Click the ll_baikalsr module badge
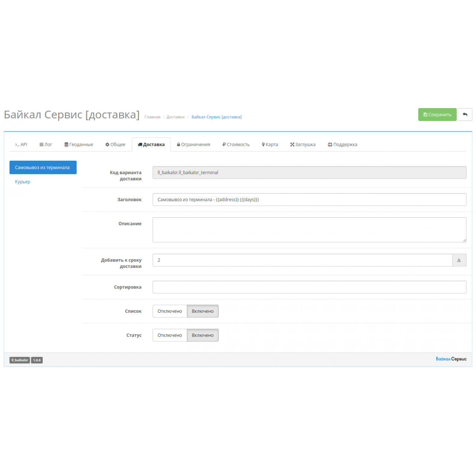Image resolution: width=476 pixels, height=476 pixels. (20, 360)
